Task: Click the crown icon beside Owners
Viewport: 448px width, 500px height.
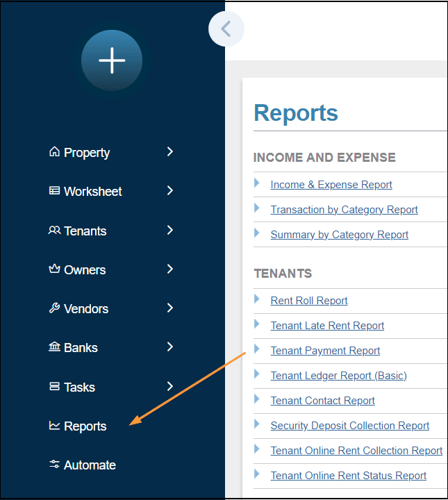Action: pos(54,269)
